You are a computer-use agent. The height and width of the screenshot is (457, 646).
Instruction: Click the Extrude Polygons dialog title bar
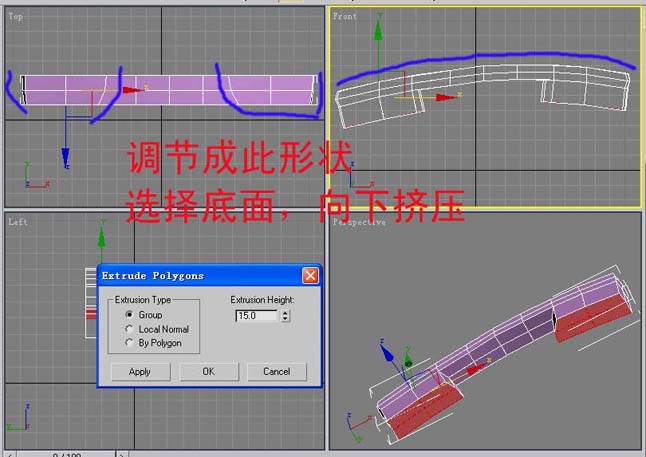pos(200,276)
